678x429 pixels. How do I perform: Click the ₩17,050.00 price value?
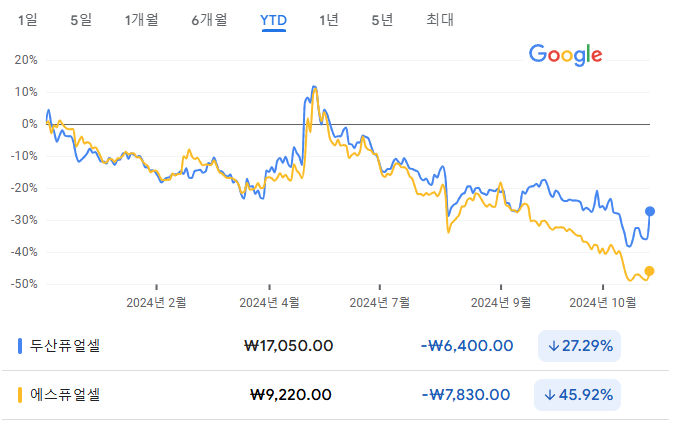point(288,346)
